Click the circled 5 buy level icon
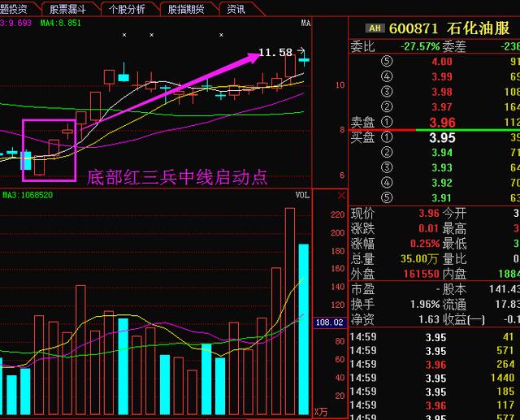Screen dimensions: 520x420 click(x=387, y=198)
